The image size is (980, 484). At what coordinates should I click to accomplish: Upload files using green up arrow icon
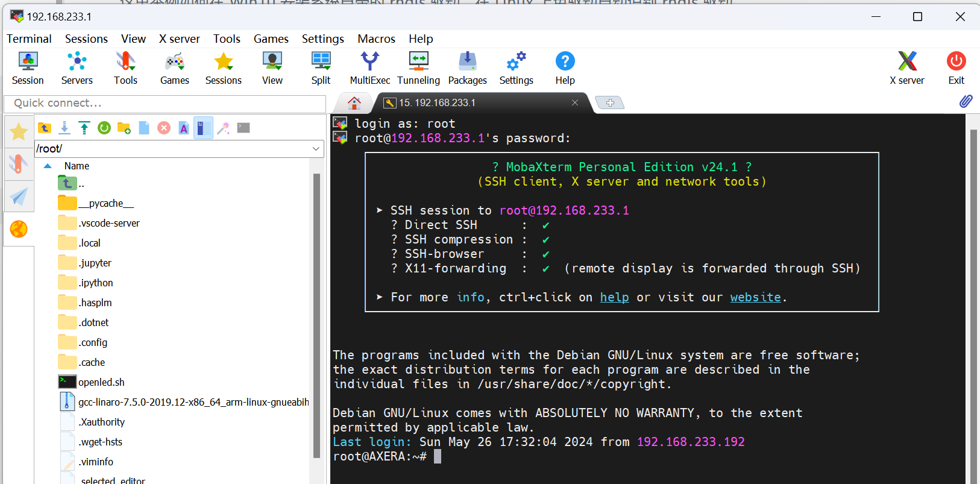[84, 128]
